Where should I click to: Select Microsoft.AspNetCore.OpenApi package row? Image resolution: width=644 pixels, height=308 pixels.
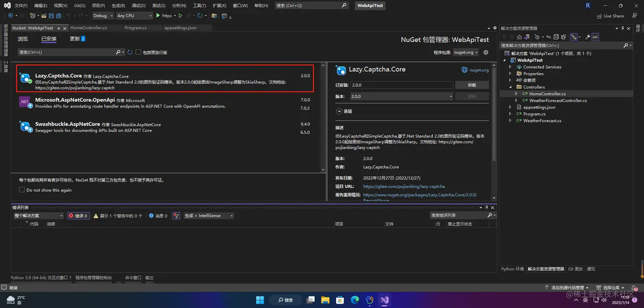pyautogui.click(x=166, y=103)
